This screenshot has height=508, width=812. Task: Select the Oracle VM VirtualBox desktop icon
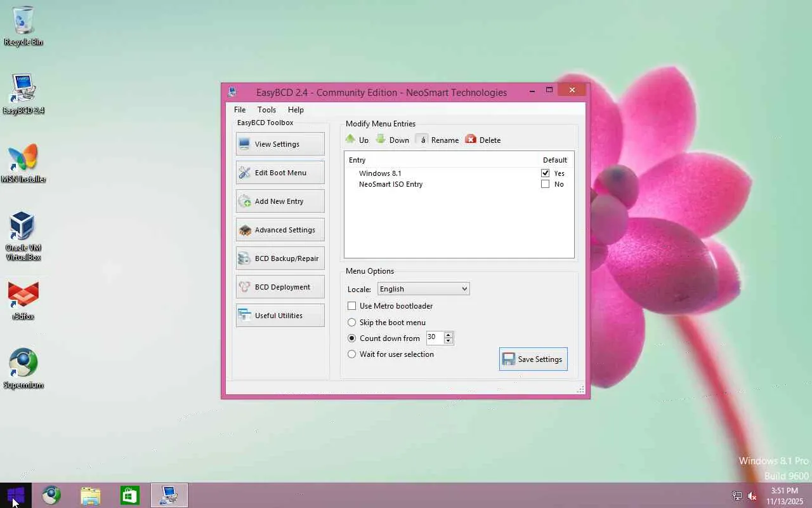(23, 236)
